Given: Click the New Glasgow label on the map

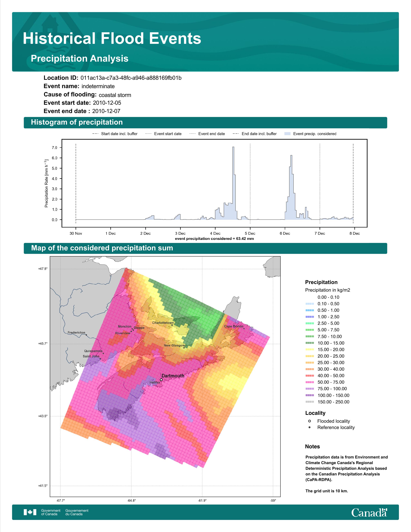Looking at the screenshot, I should pos(174,345).
